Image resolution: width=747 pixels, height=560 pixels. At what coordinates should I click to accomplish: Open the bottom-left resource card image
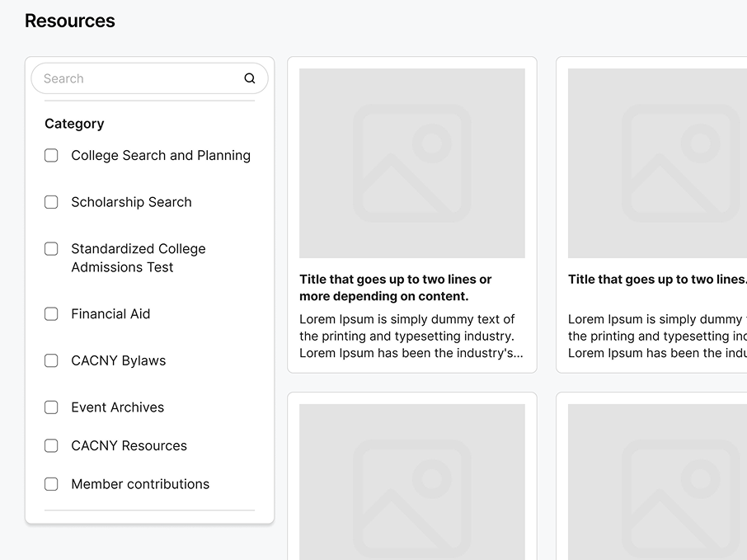[411, 482]
